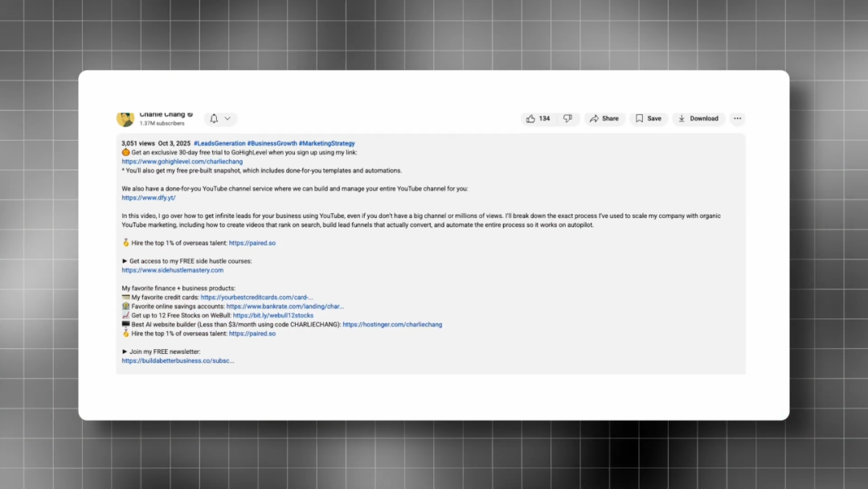
Task: Select the #BusinessGrowth hashtag
Action: pos(272,143)
